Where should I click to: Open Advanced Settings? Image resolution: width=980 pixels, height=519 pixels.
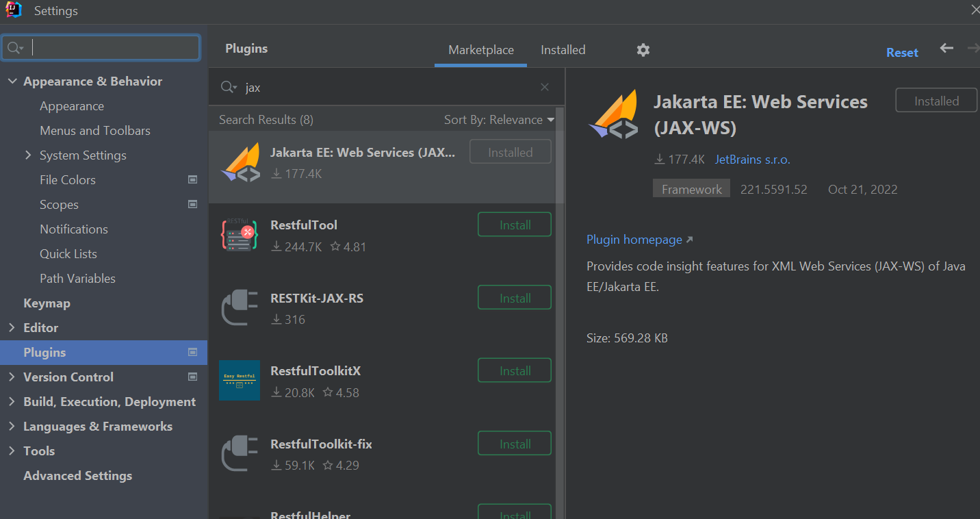[x=77, y=476]
